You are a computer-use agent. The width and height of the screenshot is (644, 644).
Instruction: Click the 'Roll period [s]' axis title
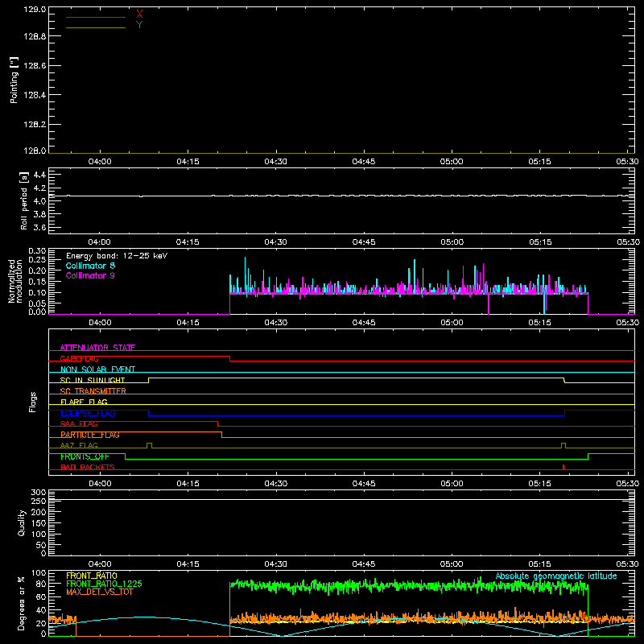pyautogui.click(x=24, y=200)
